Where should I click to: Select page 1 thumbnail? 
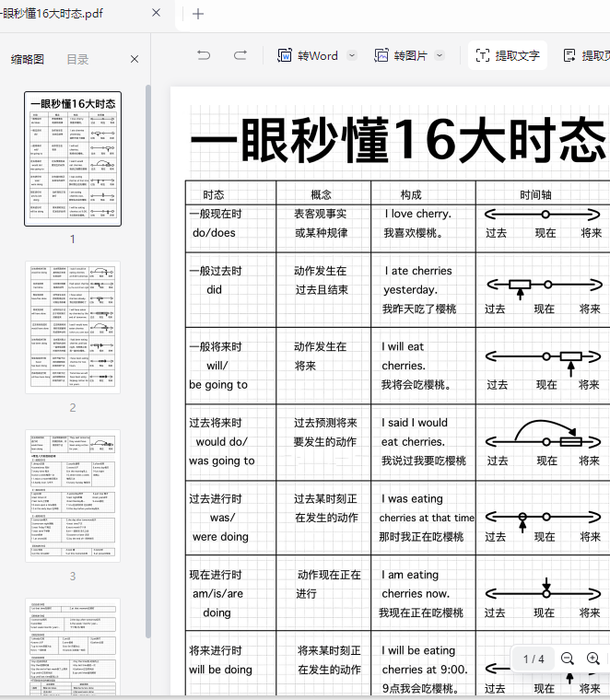(x=73, y=158)
